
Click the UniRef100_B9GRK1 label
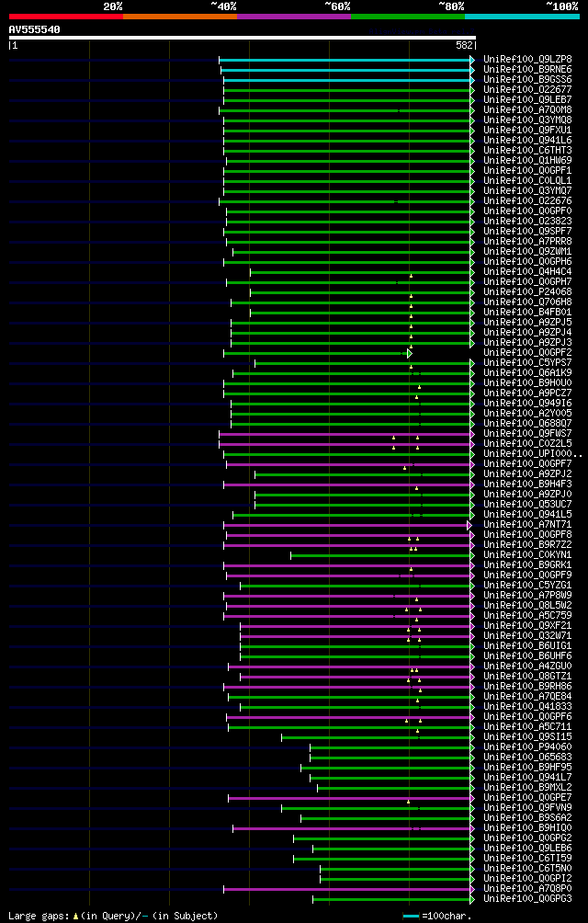(527, 564)
